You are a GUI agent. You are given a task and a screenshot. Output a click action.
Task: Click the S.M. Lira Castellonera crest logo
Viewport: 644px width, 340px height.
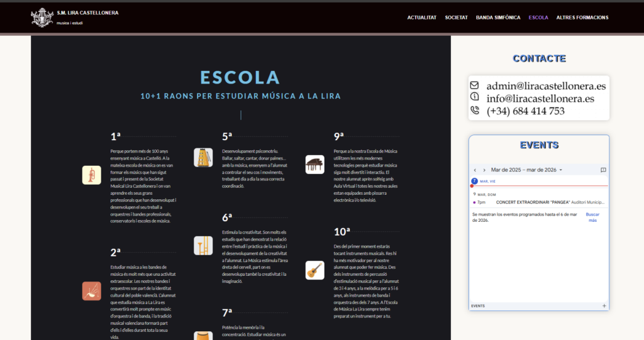42,18
